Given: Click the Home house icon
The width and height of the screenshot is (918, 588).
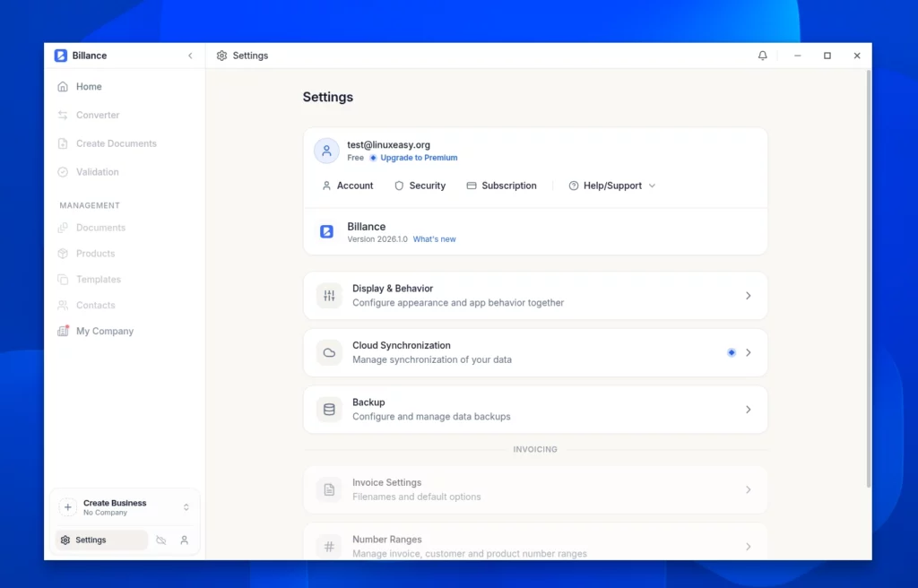Looking at the screenshot, I should (63, 87).
